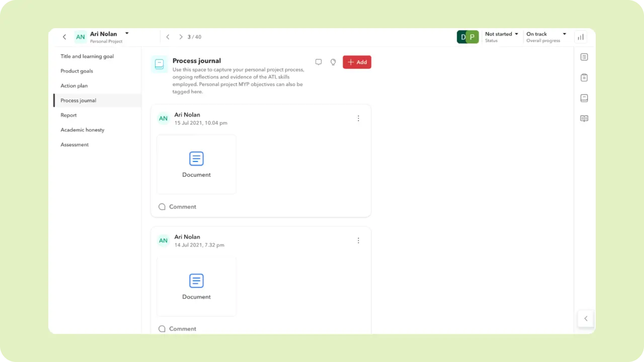Select Action plan in left navigation
The height and width of the screenshot is (362, 644).
(74, 86)
